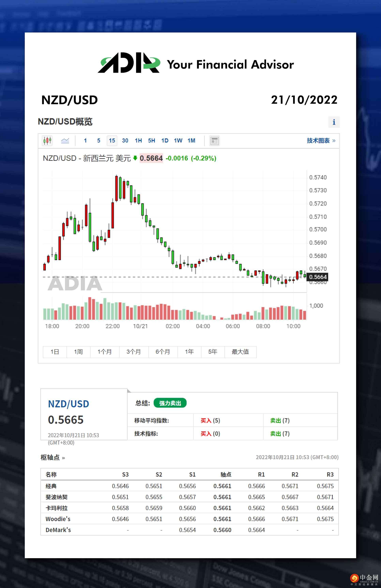Screen dimensions: 381x588
Task: Choose the 最大值 time range tab
Action: (x=240, y=352)
